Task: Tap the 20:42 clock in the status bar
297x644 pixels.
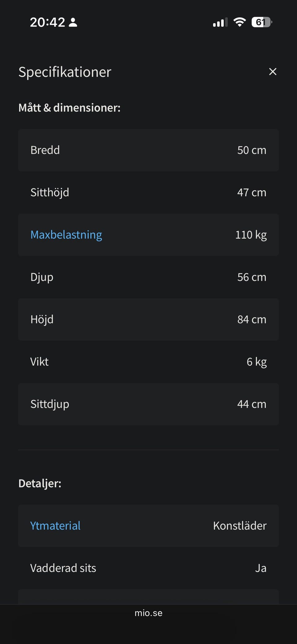Action: (x=47, y=22)
